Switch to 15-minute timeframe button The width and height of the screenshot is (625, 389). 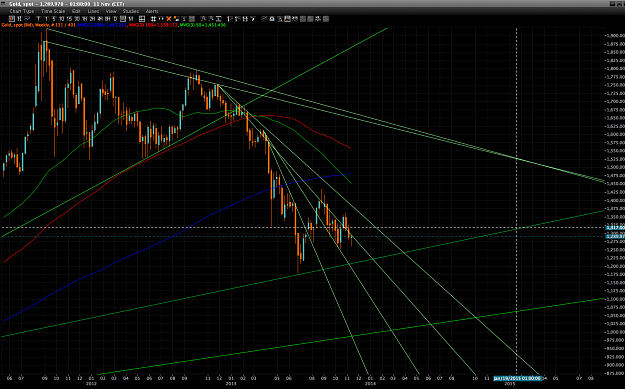click(69, 19)
